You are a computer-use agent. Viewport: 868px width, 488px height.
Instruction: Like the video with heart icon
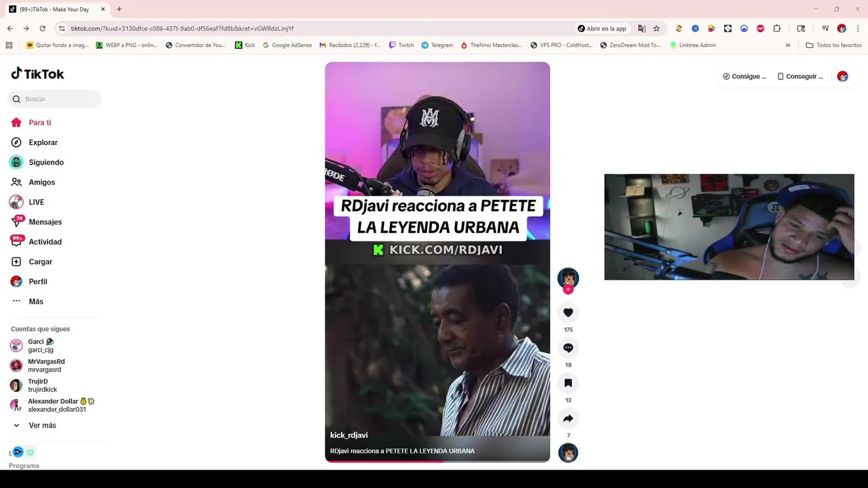click(x=568, y=312)
